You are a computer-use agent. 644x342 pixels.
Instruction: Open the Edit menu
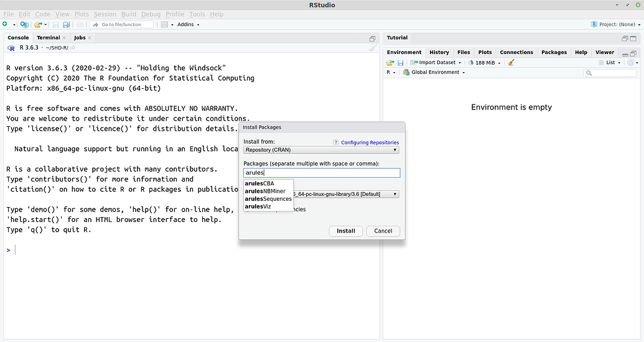[x=24, y=14]
